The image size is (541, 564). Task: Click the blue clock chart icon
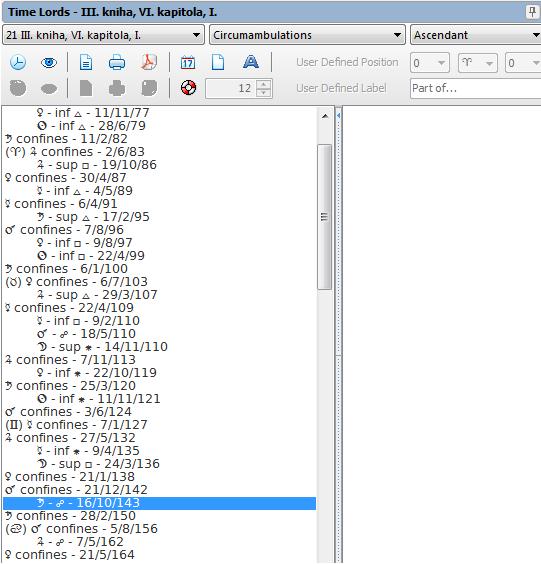[x=18, y=62]
